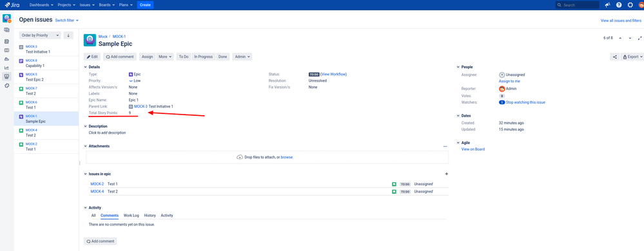
Task: Click the plus icon in Issues in epic
Action: pos(447,174)
